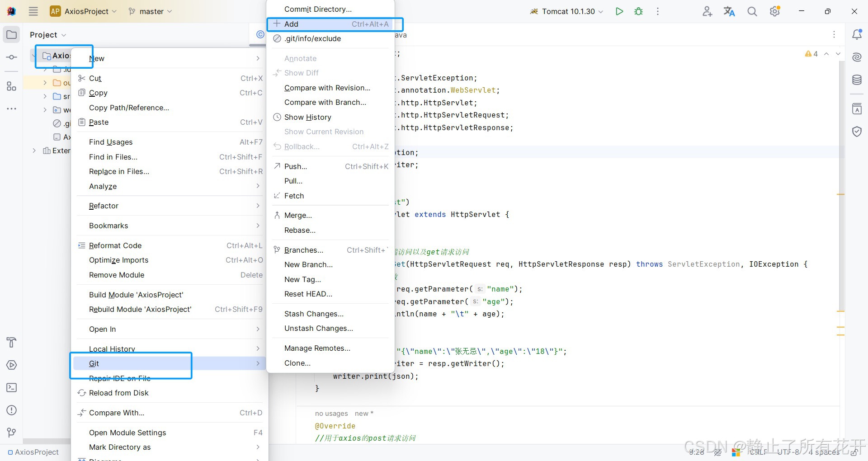The height and width of the screenshot is (461, 868).
Task: Select .git/info/exclude menu item
Action: click(x=330, y=38)
